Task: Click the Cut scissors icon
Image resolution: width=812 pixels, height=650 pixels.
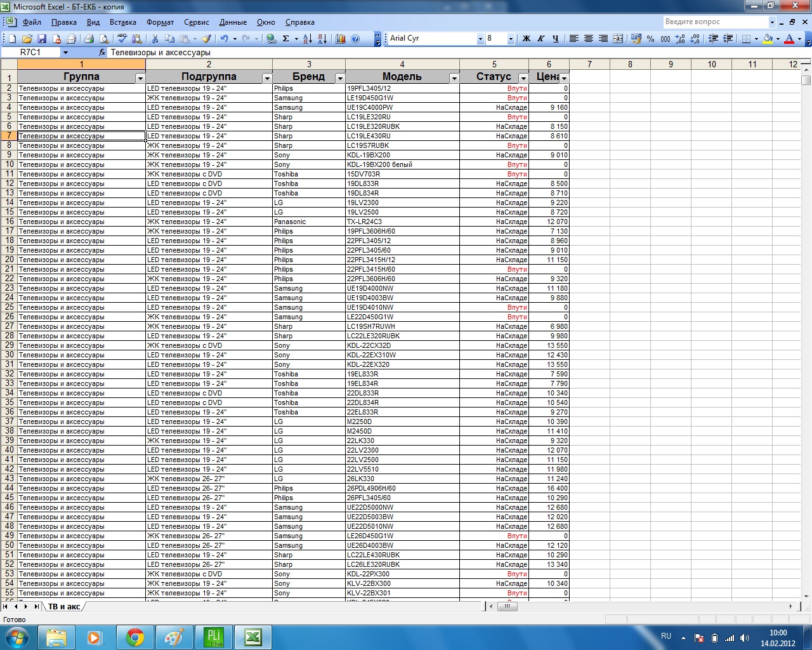Action: coord(155,39)
